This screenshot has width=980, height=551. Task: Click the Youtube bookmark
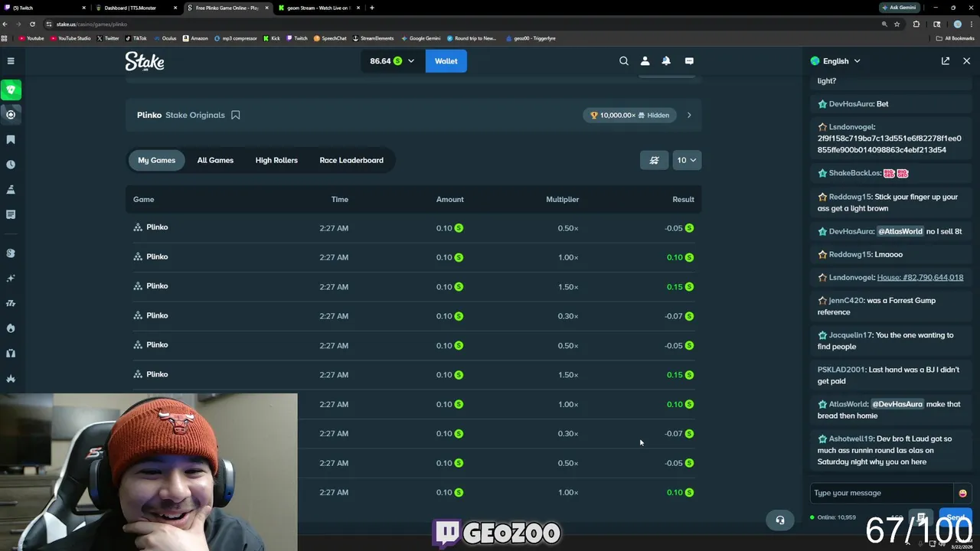pos(31,38)
